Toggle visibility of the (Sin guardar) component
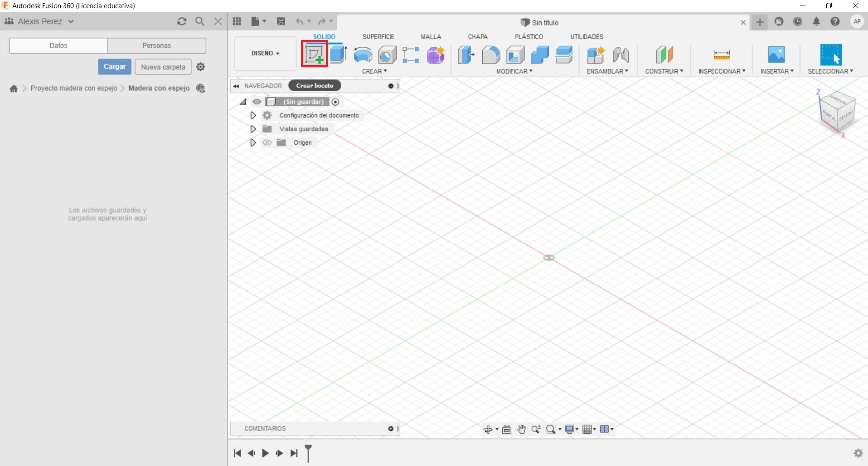This screenshot has width=868, height=466. pyautogui.click(x=257, y=102)
